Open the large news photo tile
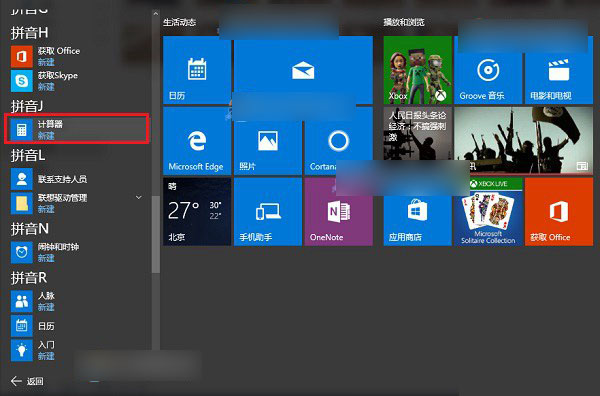This screenshot has height=396, width=600. (523, 141)
